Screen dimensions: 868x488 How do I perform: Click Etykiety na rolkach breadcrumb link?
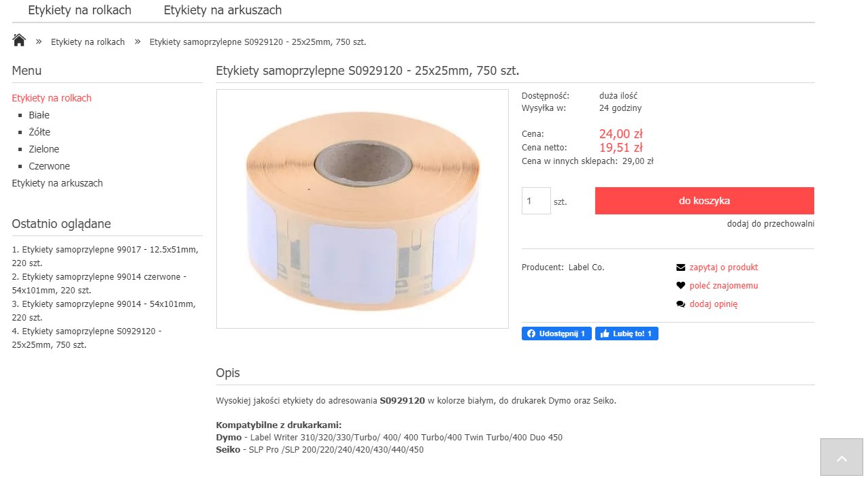point(88,42)
